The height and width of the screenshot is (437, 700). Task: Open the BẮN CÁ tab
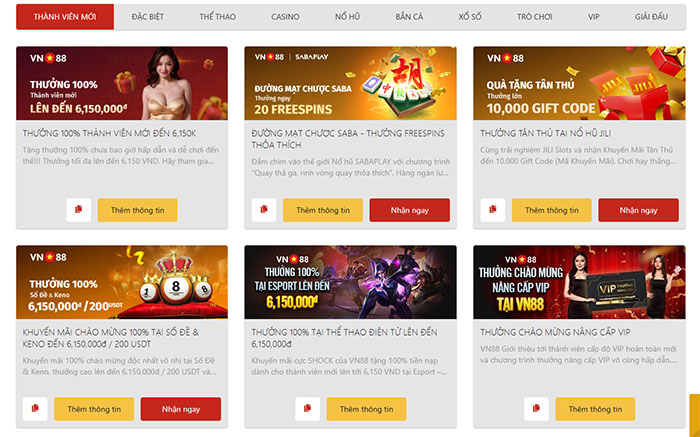pos(409,17)
